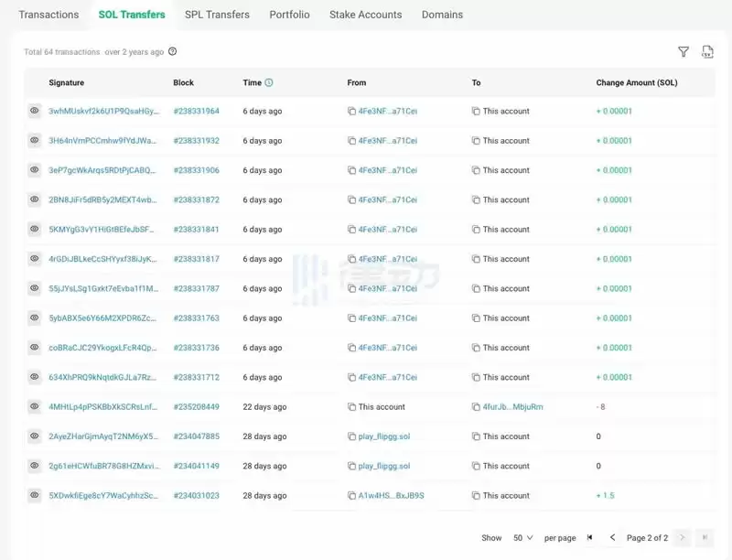Image resolution: width=732 pixels, height=560 pixels.
Task: Click info icon next to Time header
Action: tap(269, 82)
